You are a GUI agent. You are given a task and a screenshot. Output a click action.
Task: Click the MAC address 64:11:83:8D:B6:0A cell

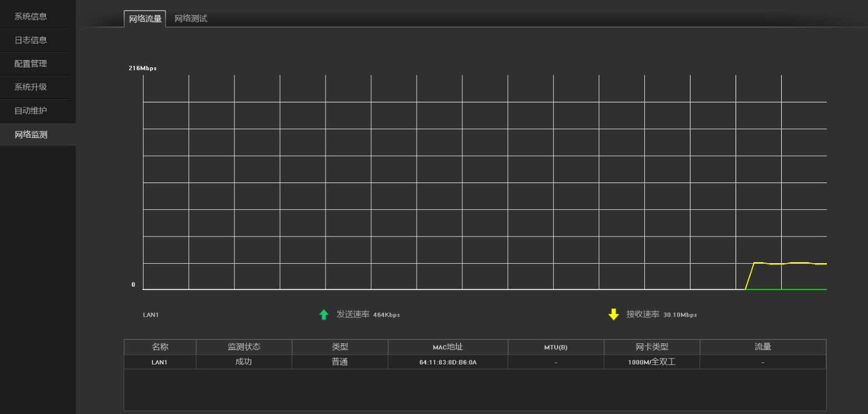[x=448, y=362]
